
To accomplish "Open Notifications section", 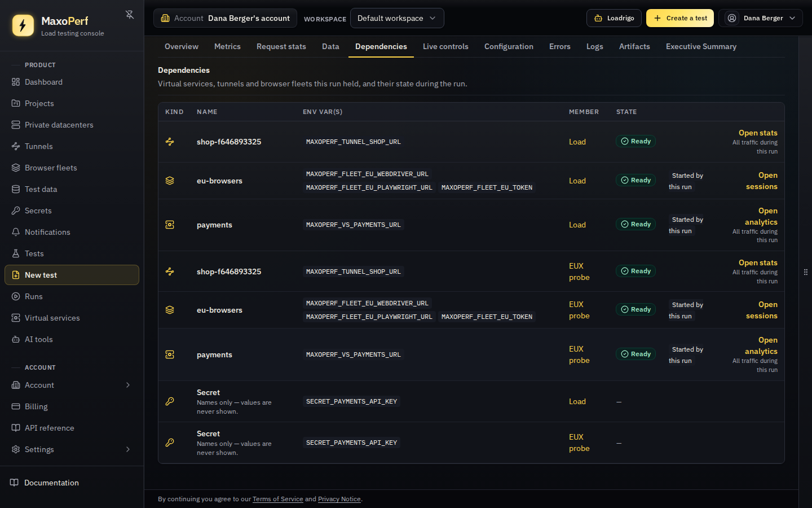I will pos(72,232).
